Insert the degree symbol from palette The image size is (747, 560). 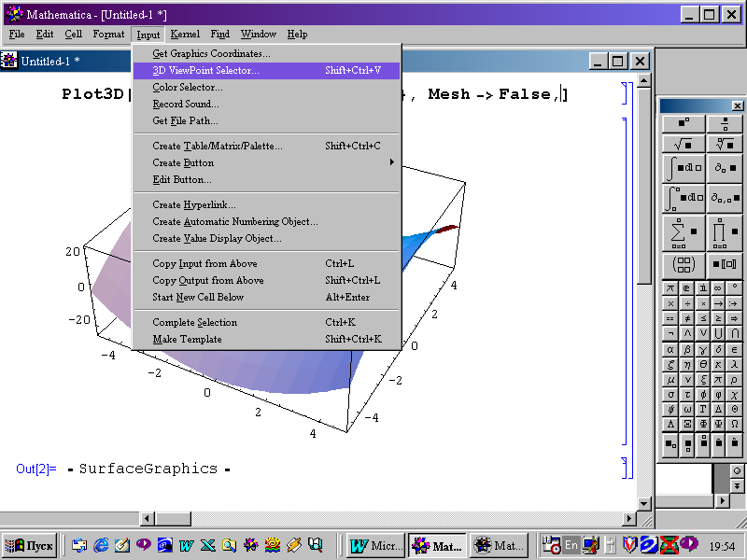click(734, 288)
